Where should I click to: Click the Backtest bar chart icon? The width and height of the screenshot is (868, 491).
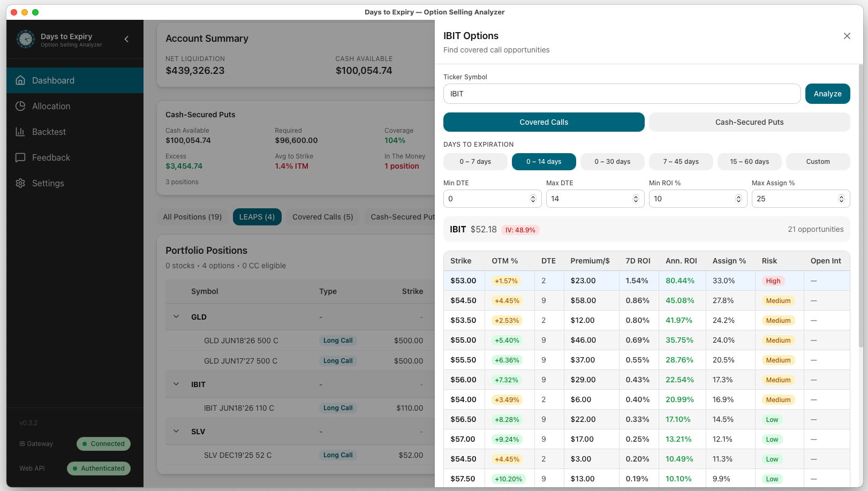(20, 132)
